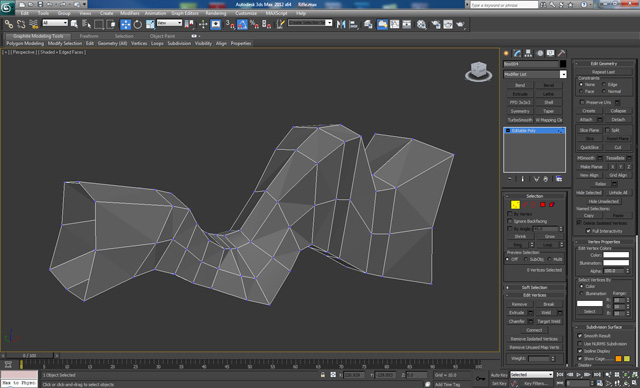Viewport: 640px width, 388px height.
Task: Toggle Full Interactivity checkbox
Action: pyautogui.click(x=588, y=231)
